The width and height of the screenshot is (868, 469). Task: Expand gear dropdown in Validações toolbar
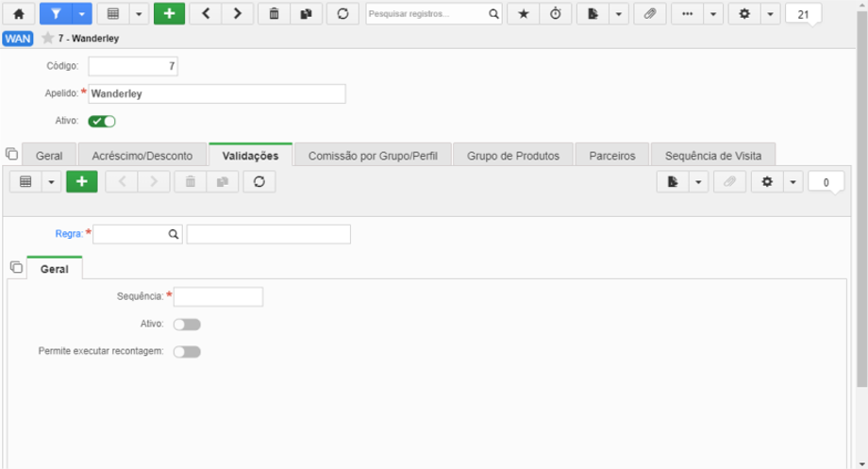tap(793, 181)
